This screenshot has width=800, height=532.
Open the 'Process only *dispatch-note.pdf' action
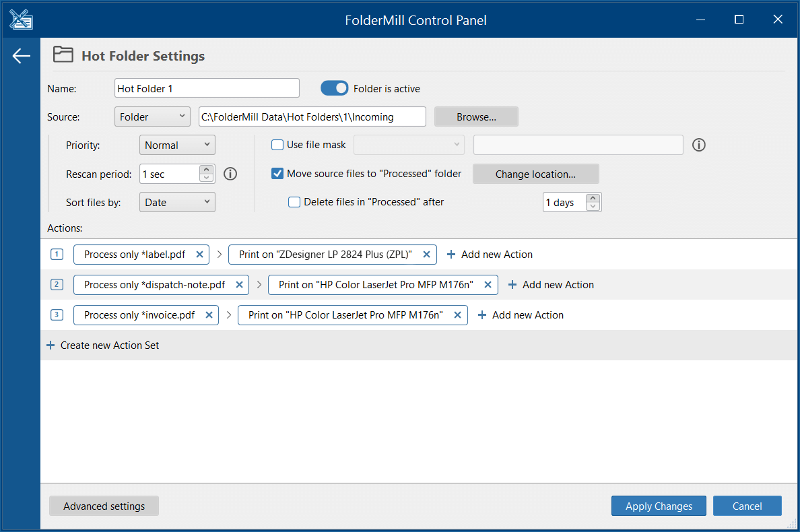click(x=155, y=285)
